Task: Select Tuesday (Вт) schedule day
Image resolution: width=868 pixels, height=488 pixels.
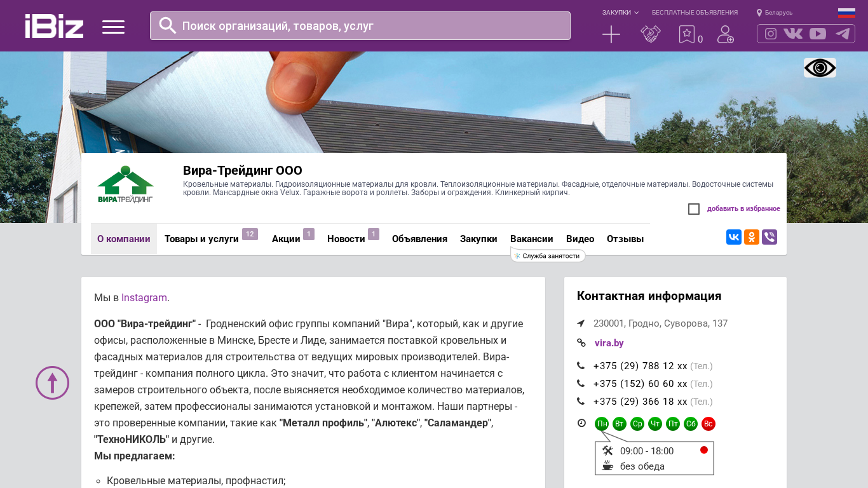Action: (620, 424)
